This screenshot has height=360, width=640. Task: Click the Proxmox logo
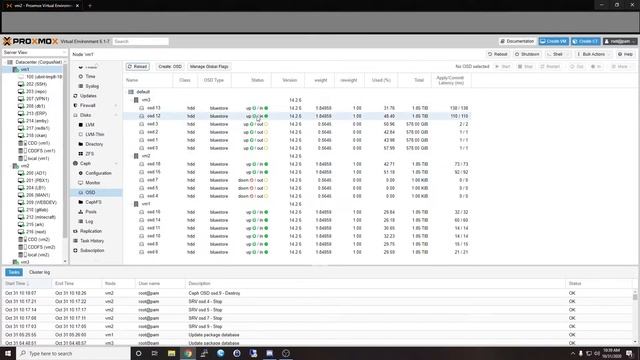point(31,41)
